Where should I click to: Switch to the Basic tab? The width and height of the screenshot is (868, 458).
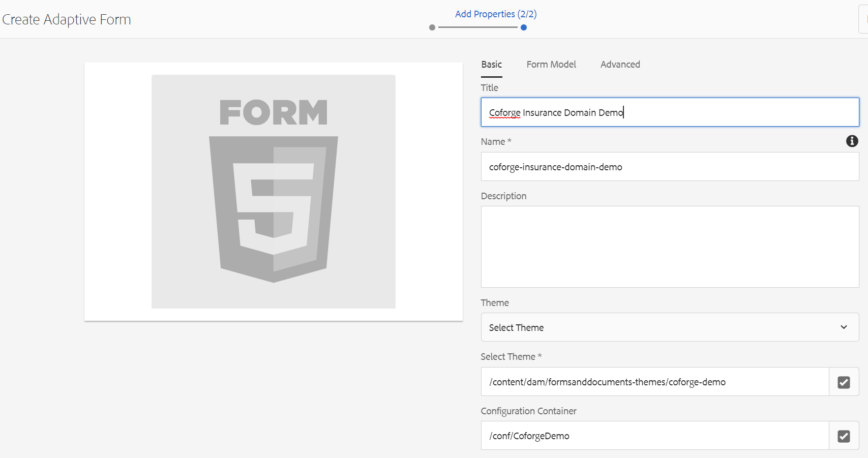click(x=491, y=65)
